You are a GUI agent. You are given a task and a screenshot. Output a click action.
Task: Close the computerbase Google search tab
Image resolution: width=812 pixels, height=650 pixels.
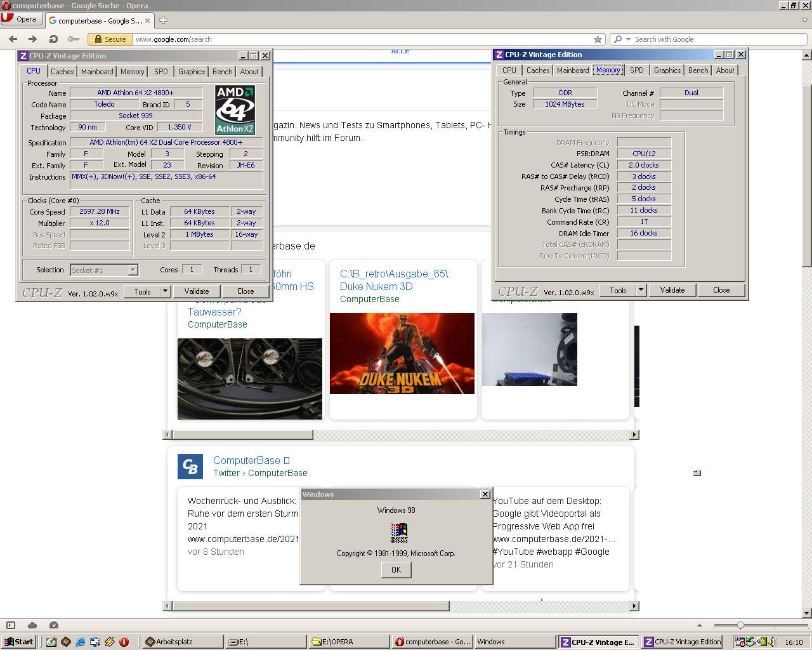tap(148, 20)
